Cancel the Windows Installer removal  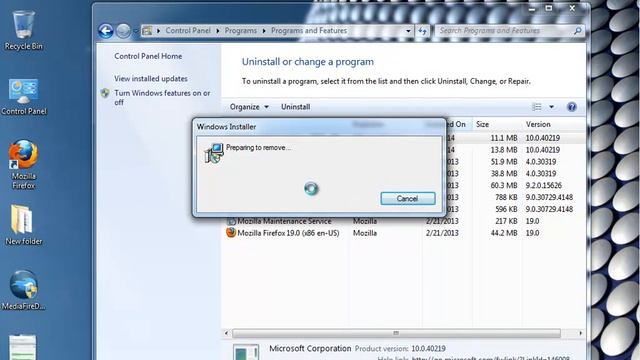408,199
